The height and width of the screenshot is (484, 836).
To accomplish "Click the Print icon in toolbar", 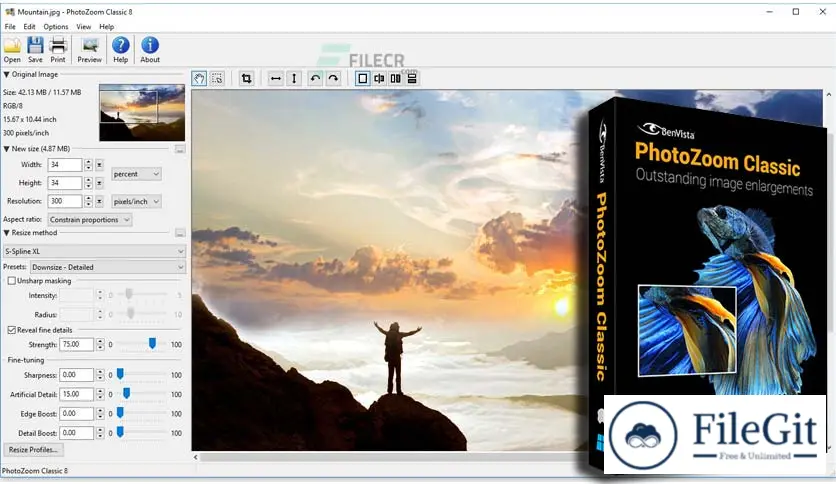I will point(58,46).
